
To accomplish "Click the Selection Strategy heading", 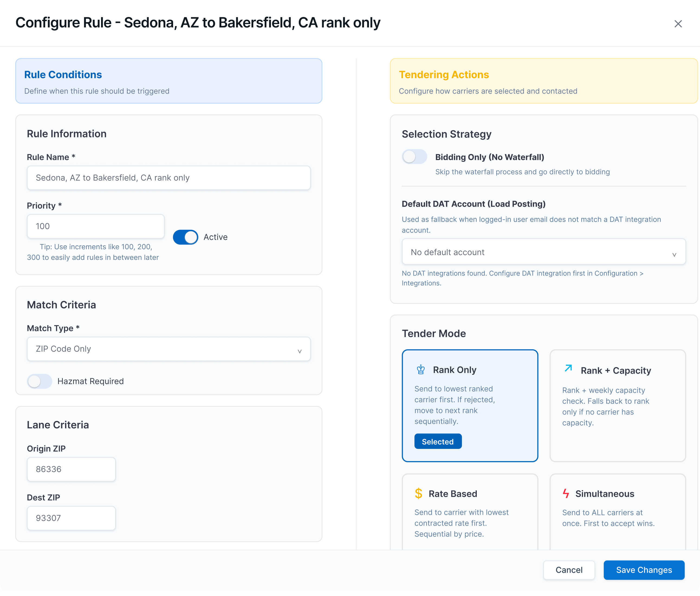I will [x=446, y=134].
